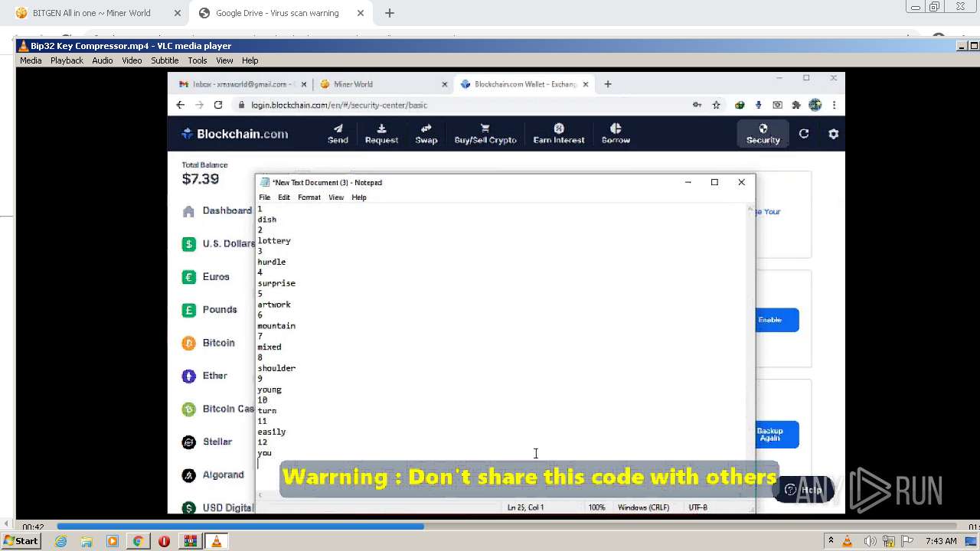
Task: Select U.S. Dollars wallet in sidebar
Action: pyautogui.click(x=218, y=244)
